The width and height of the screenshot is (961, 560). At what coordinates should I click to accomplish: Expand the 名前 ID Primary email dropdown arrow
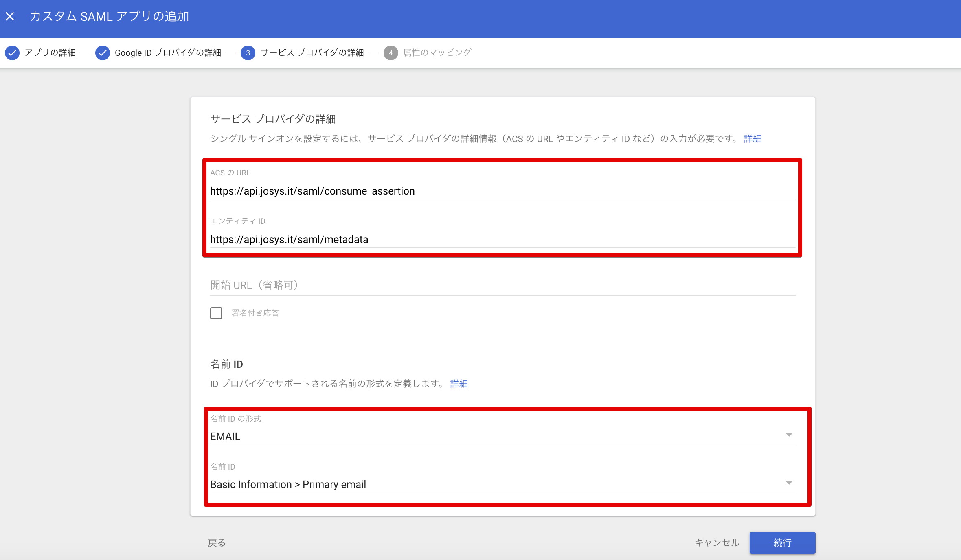pyautogui.click(x=789, y=483)
